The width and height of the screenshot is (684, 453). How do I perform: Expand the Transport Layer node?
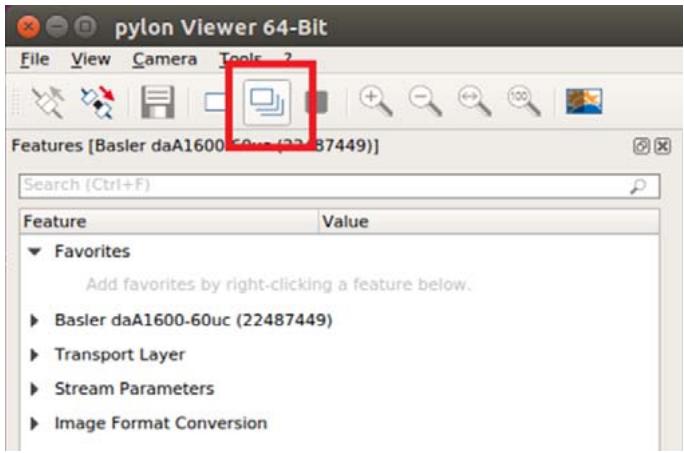pyautogui.click(x=34, y=355)
